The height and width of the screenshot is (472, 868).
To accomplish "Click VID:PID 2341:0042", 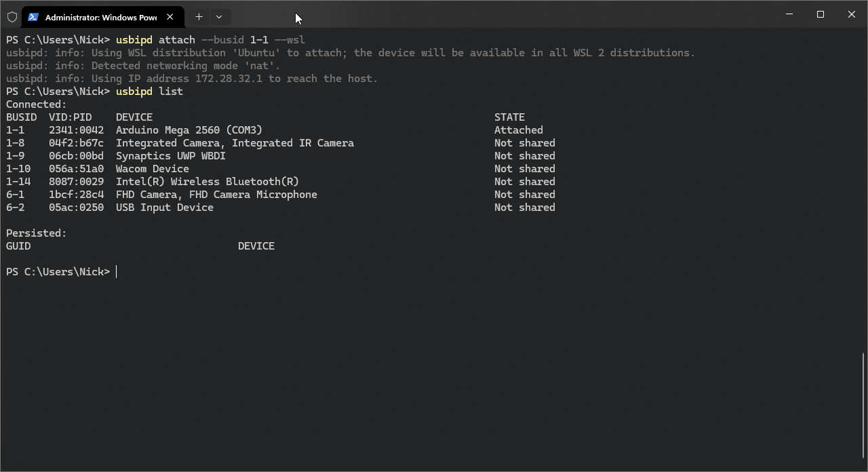I will (76, 130).
